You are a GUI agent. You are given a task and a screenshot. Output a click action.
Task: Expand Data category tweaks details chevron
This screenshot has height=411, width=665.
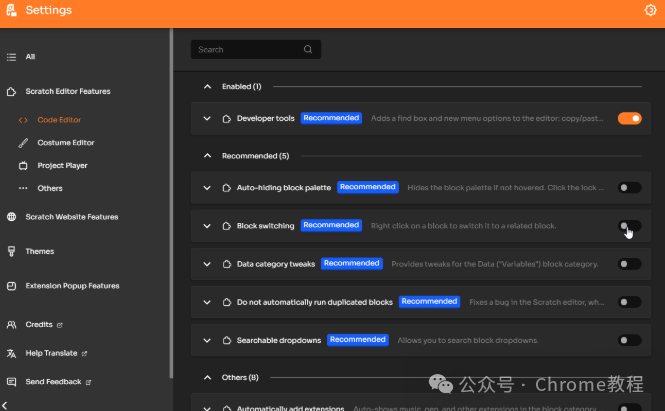pyautogui.click(x=207, y=264)
